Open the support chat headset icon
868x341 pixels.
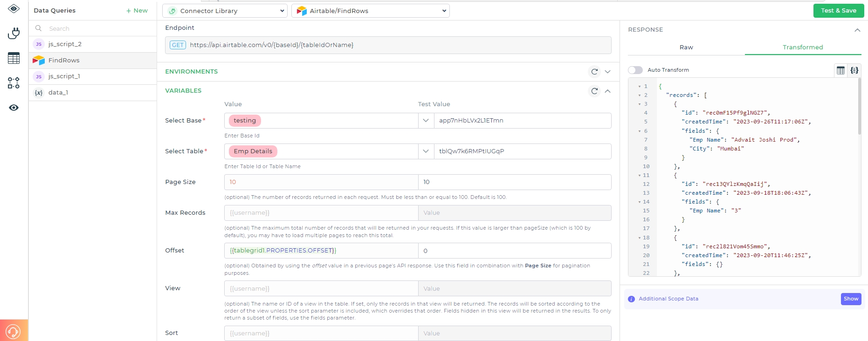14,331
